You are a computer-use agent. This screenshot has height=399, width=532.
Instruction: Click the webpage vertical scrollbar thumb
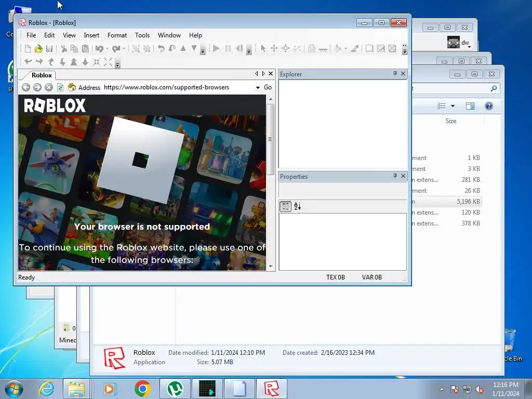pyautogui.click(x=270, y=139)
